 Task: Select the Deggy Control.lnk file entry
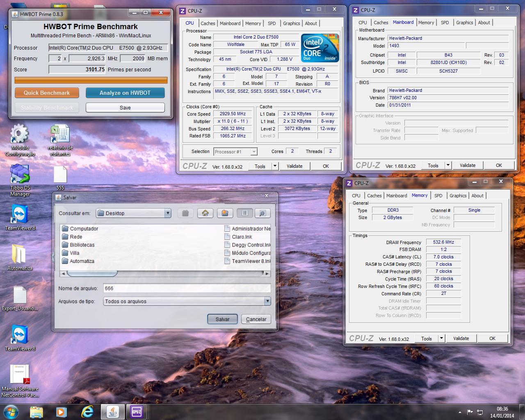(x=247, y=245)
